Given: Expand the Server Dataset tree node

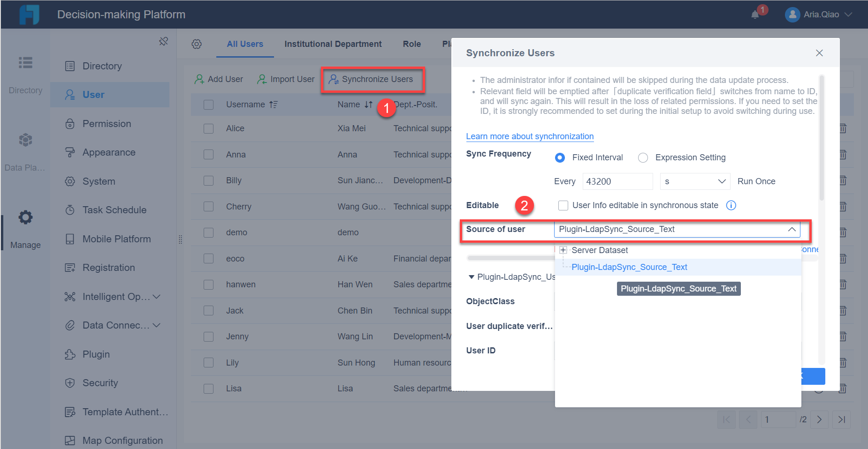Looking at the screenshot, I should tap(563, 250).
